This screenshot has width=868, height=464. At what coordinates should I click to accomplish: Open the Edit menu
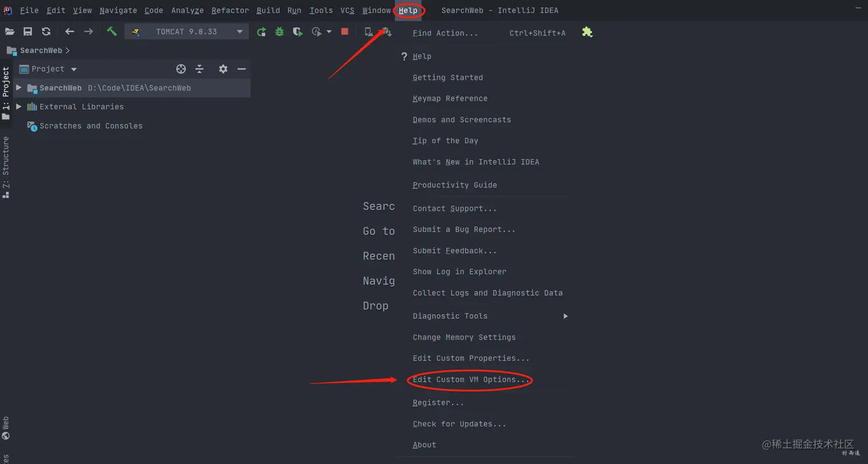[x=56, y=10]
